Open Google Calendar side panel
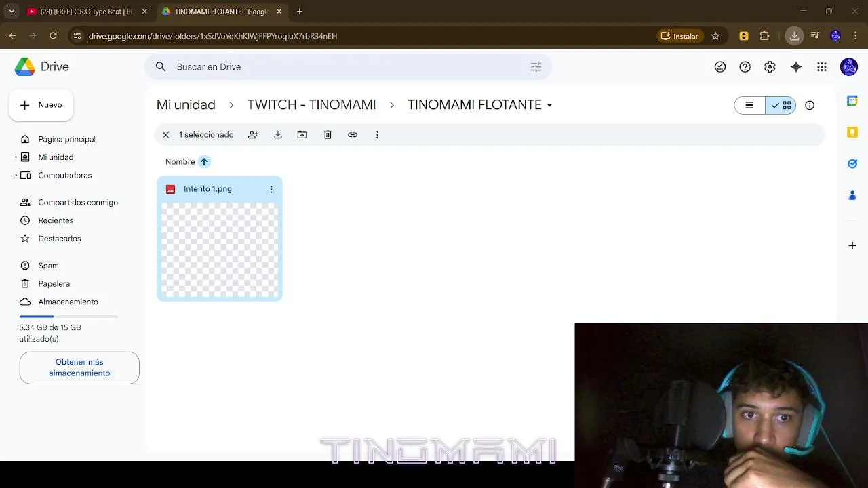This screenshot has width=868, height=488. pyautogui.click(x=852, y=101)
